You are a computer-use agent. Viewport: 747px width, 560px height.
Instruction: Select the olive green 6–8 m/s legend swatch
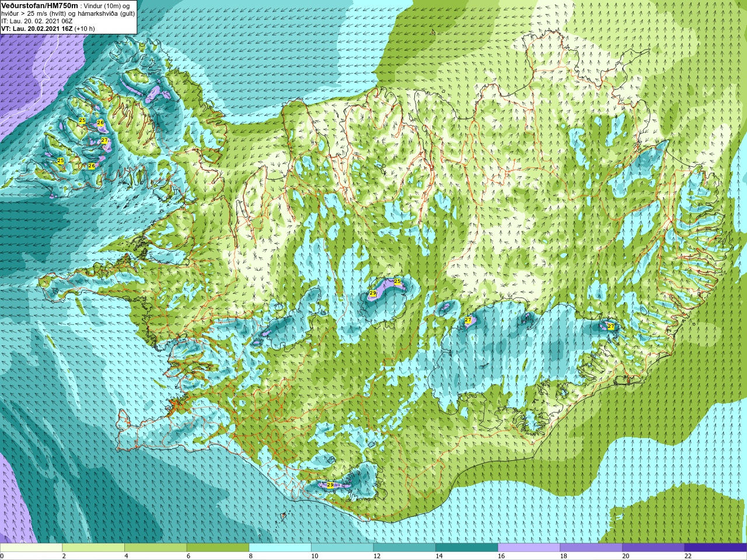point(218,548)
